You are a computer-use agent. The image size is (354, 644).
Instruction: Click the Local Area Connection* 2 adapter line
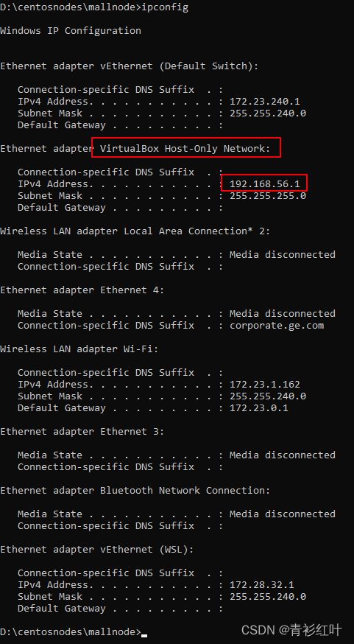135,231
